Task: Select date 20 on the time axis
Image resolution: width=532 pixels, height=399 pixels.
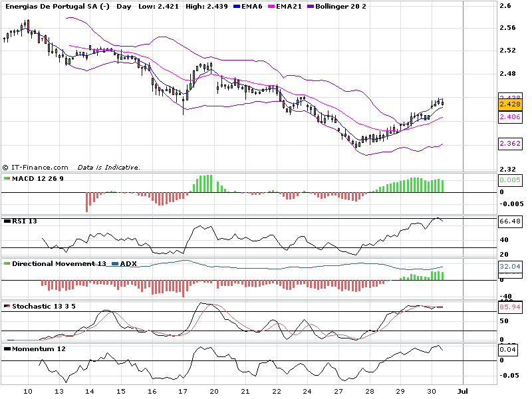Action: pos(214,392)
